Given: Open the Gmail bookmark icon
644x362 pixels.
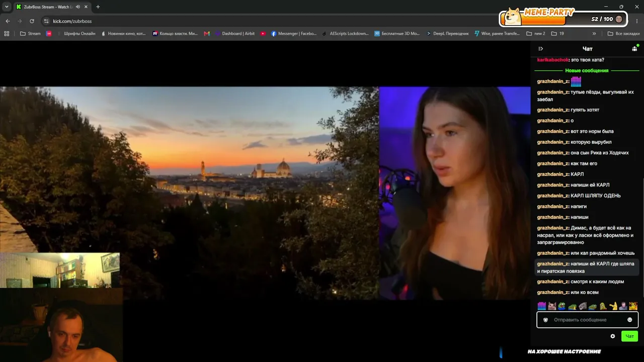Looking at the screenshot, I should (x=207, y=34).
